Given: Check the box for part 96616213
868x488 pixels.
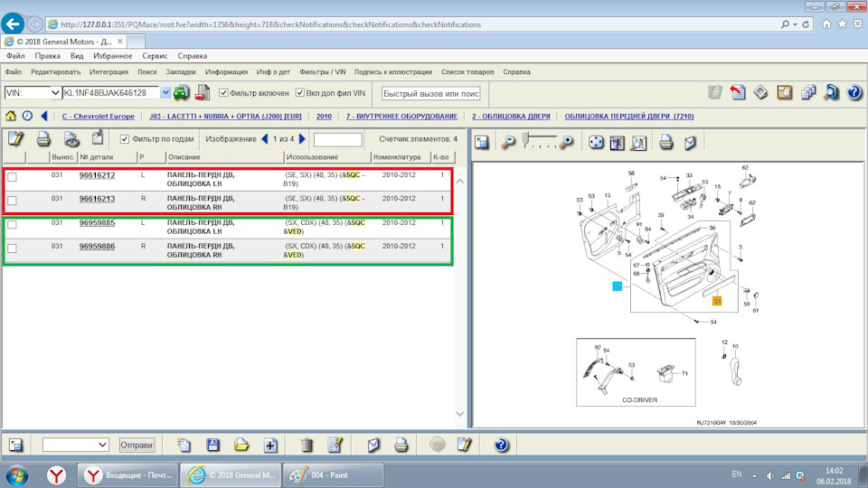Looking at the screenshot, I should click(12, 201).
